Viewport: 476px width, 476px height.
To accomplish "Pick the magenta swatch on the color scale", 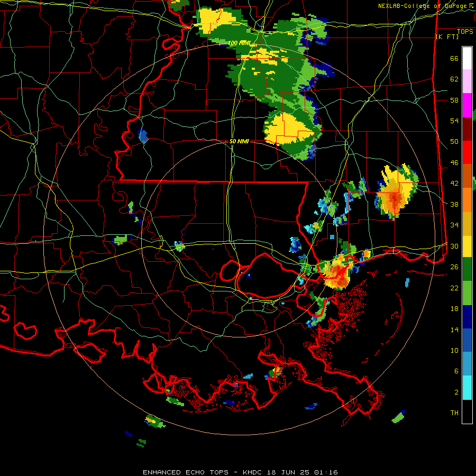I will point(467,105).
